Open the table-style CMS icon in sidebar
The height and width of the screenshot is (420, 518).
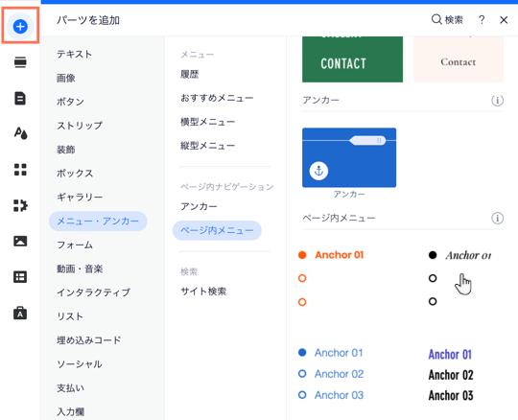pyautogui.click(x=20, y=277)
